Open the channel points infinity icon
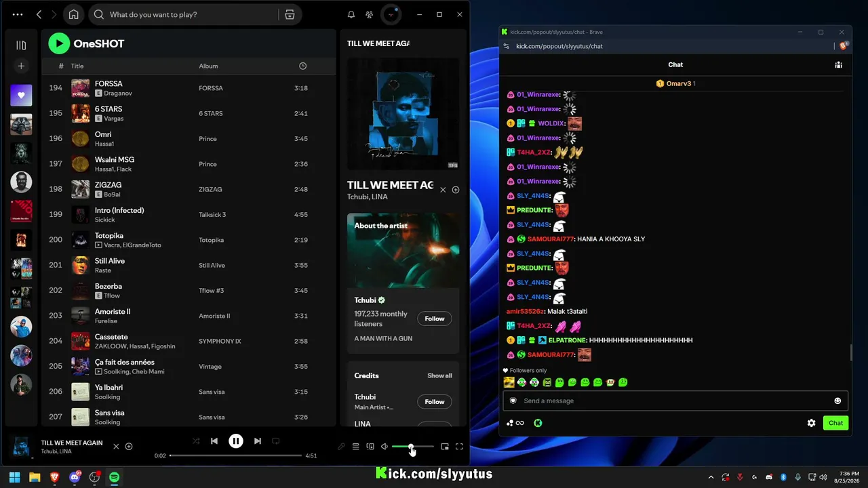 515,423
